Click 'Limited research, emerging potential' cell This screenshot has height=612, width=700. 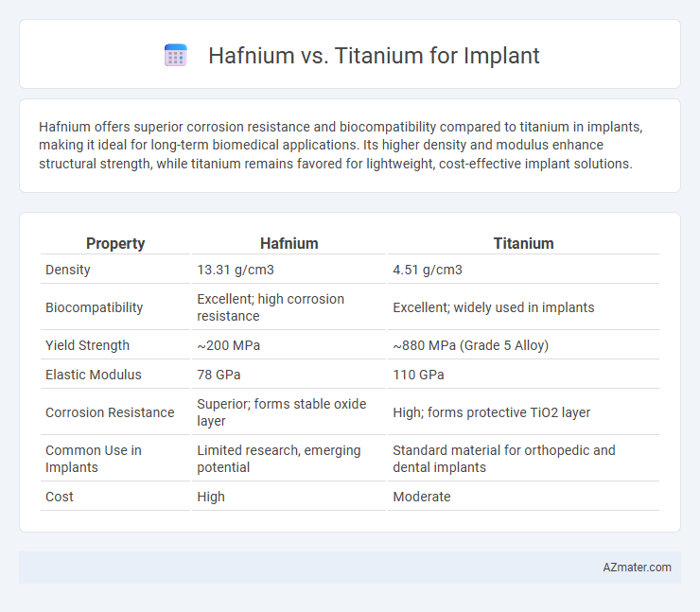click(289, 459)
